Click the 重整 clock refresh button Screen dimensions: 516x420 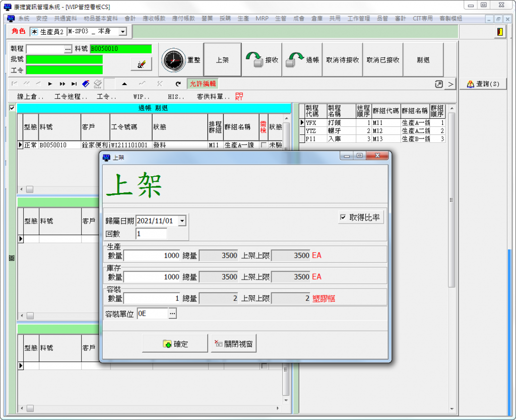181,60
